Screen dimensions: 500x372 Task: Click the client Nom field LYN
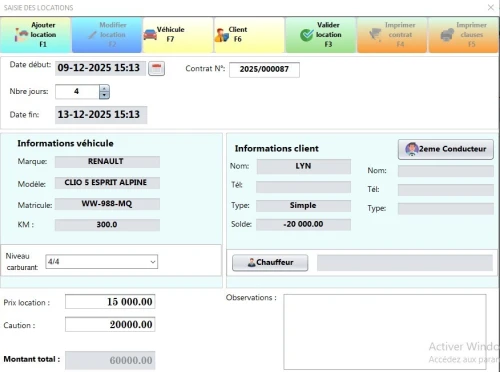click(x=304, y=166)
